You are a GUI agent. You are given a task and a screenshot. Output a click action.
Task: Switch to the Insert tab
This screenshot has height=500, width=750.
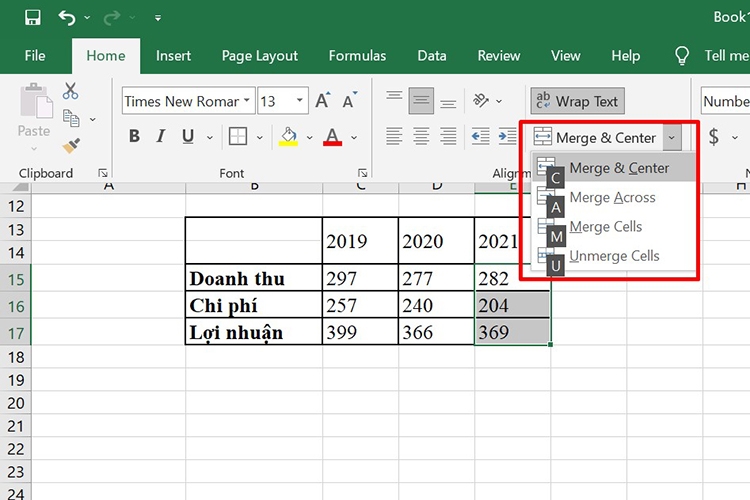click(173, 56)
